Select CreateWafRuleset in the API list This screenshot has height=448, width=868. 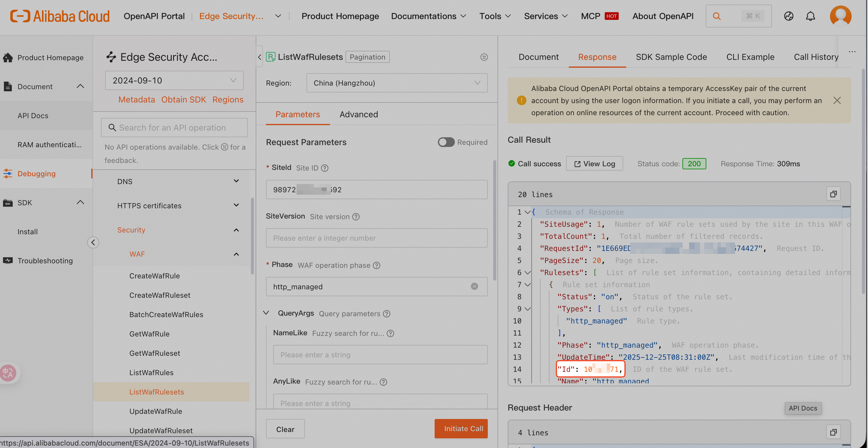(x=160, y=295)
